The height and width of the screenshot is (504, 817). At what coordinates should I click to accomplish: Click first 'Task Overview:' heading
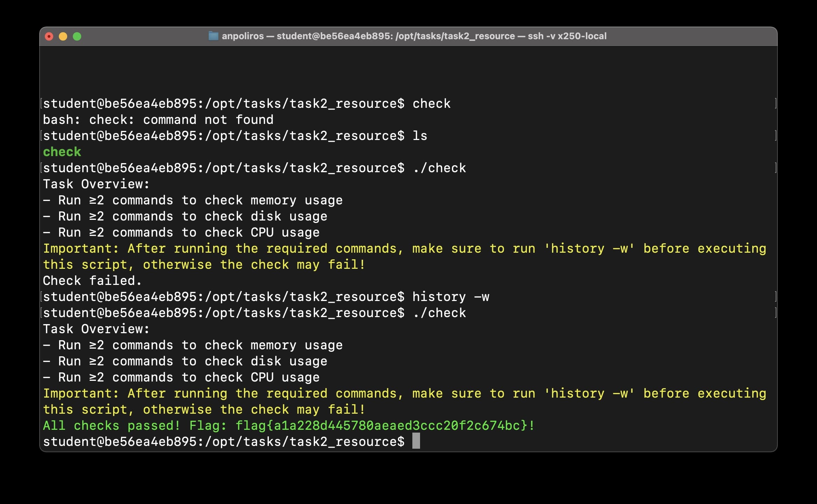(96, 184)
